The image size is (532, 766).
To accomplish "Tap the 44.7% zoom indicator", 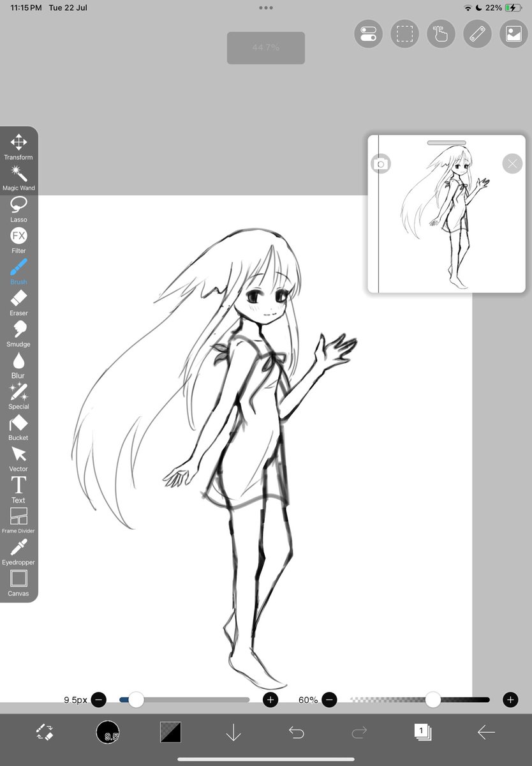I will (x=266, y=48).
